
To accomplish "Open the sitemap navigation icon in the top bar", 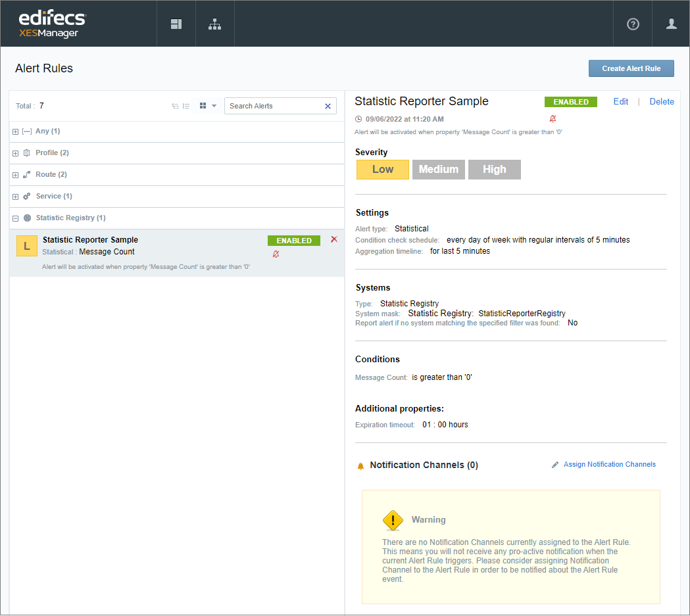I will coord(214,24).
